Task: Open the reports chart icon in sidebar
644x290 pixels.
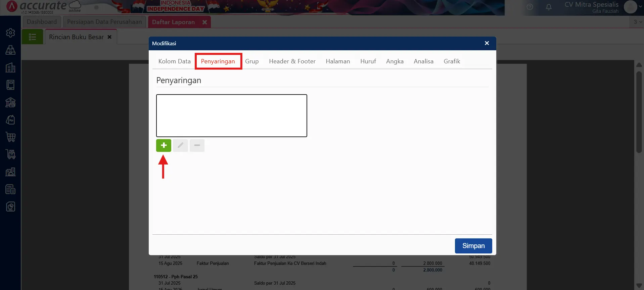Action: pyautogui.click(x=10, y=207)
